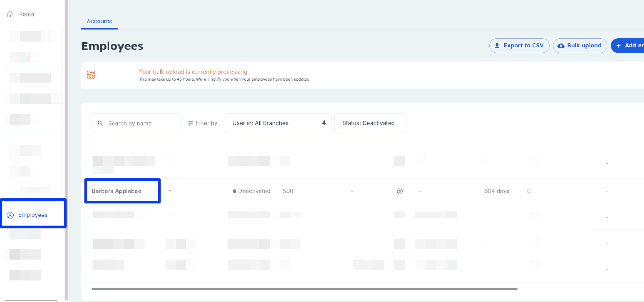Click the search magnifier icon
The height and width of the screenshot is (302, 644).
(100, 123)
